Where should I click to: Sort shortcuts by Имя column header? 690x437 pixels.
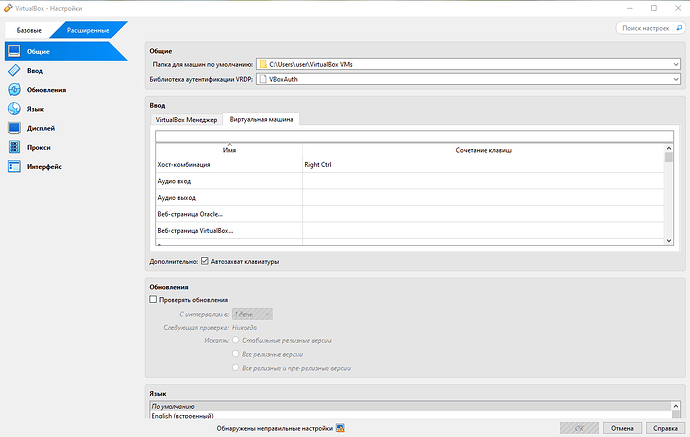coord(229,150)
